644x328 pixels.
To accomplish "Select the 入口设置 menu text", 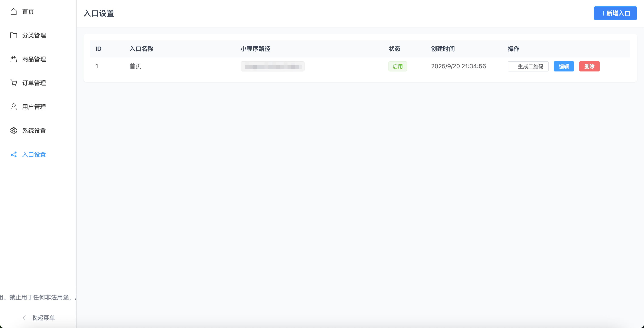I will click(34, 154).
